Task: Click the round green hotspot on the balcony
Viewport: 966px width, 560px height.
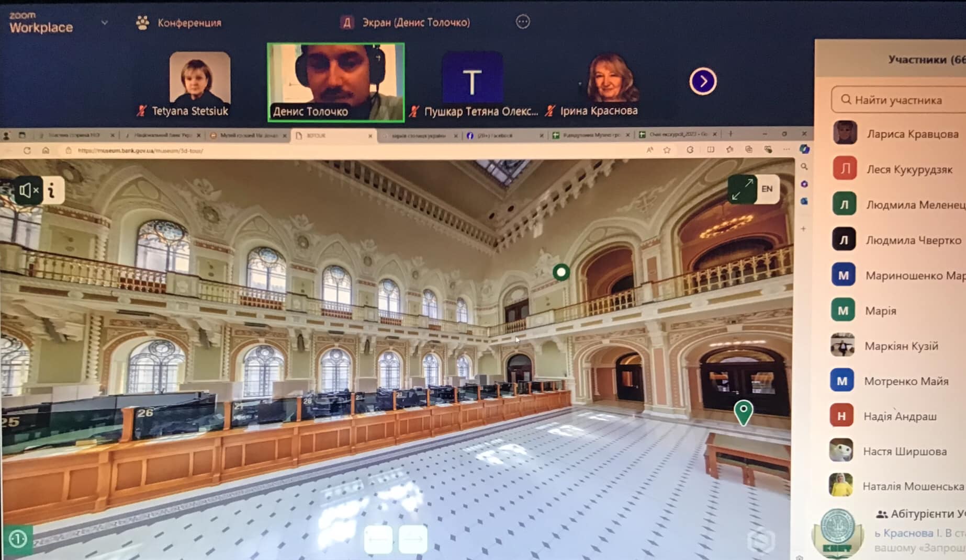Action: point(561,272)
